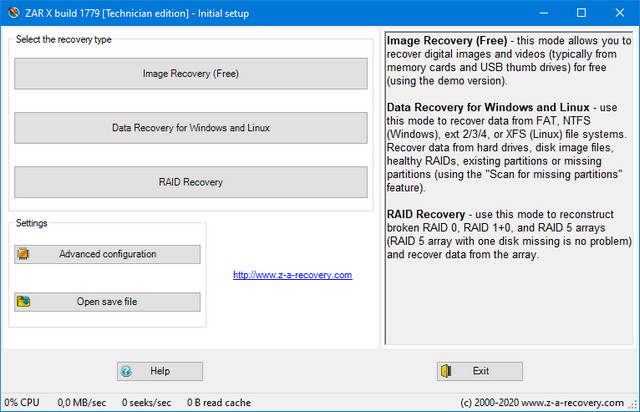
Task: Click the Settings group label
Action: 31,223
